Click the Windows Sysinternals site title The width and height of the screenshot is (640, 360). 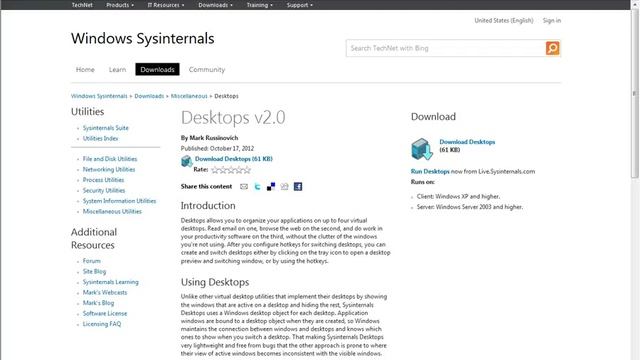coord(142,38)
